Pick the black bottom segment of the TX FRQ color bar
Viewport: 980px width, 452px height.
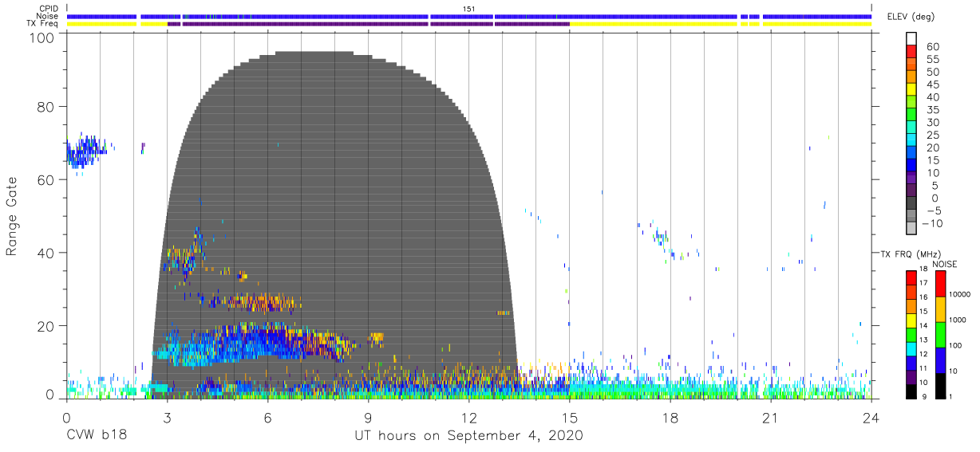(911, 391)
